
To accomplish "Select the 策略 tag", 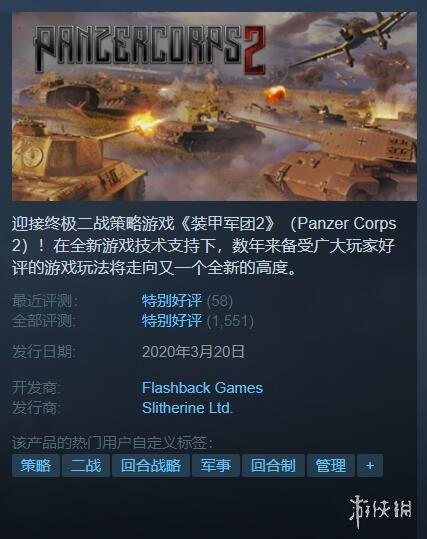I will 36,465.
